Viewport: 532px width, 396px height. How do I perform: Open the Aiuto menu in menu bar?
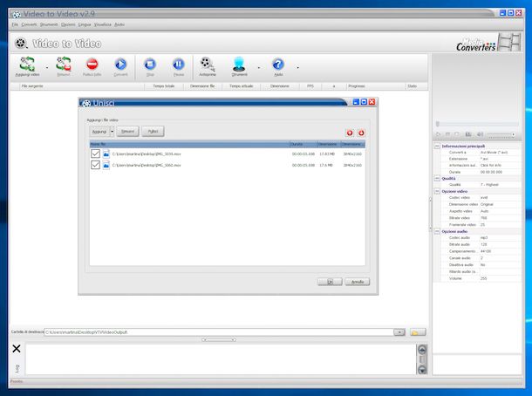point(119,24)
